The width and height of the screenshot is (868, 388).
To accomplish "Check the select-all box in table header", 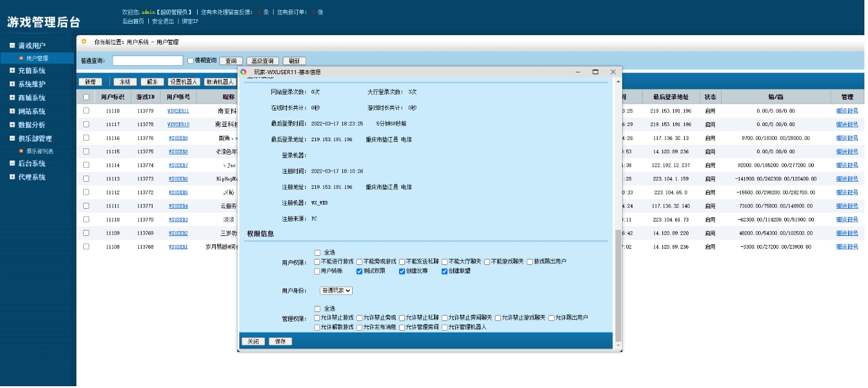I will coord(86,97).
